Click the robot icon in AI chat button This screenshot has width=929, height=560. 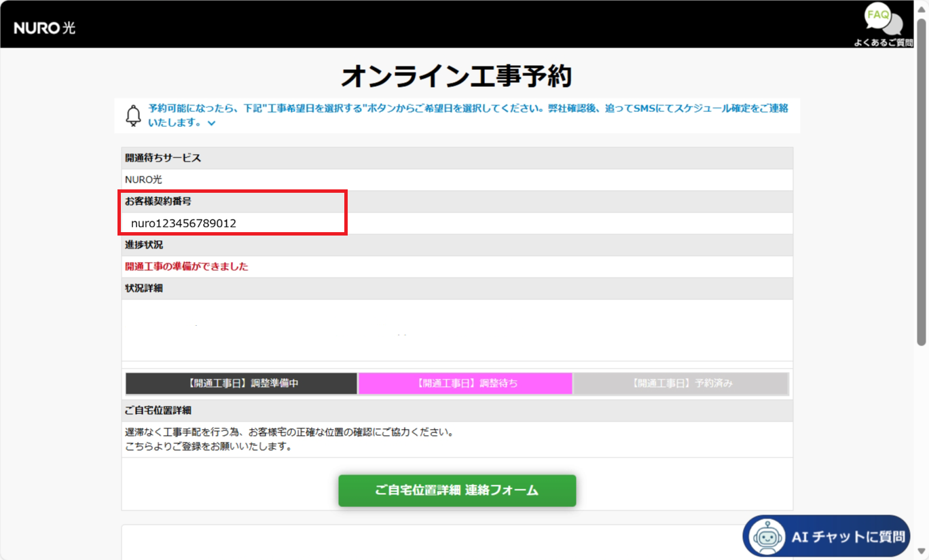[766, 537]
